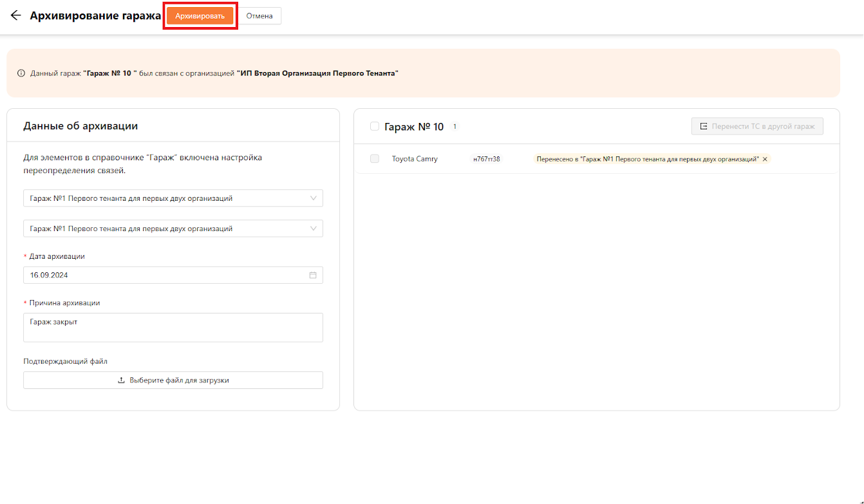Open the upper garage selection dropdown

pos(173,198)
